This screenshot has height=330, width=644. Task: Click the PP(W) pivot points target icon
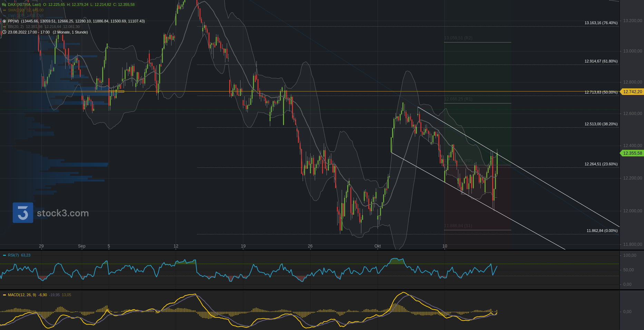[x=4, y=21]
